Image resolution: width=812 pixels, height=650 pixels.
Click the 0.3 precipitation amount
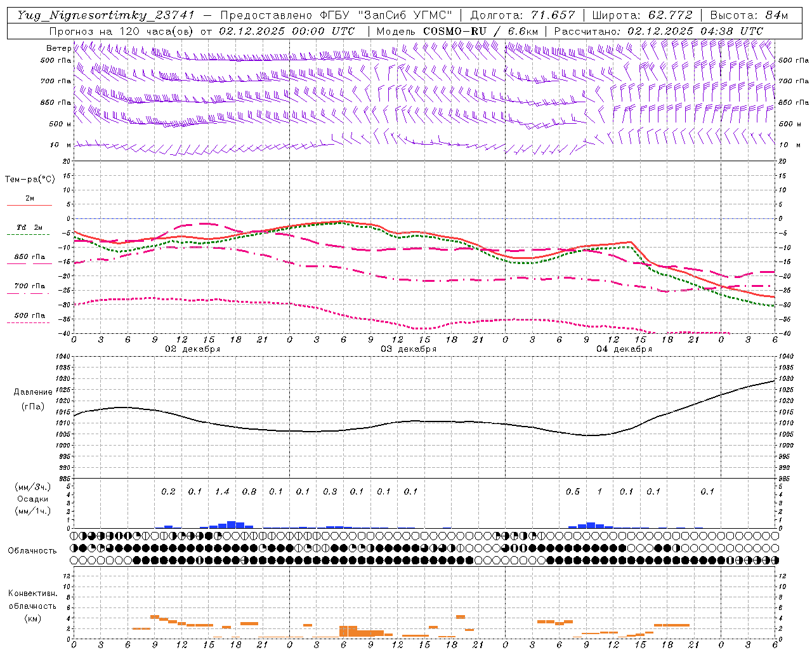[x=330, y=492]
